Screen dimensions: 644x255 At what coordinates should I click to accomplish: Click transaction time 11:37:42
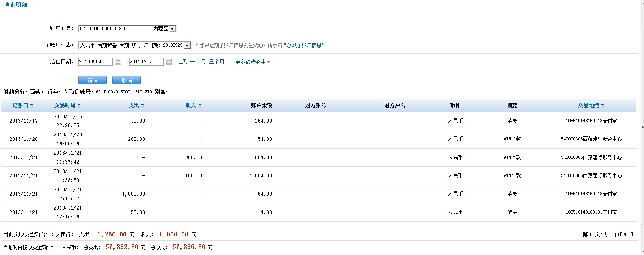pyautogui.click(x=68, y=162)
